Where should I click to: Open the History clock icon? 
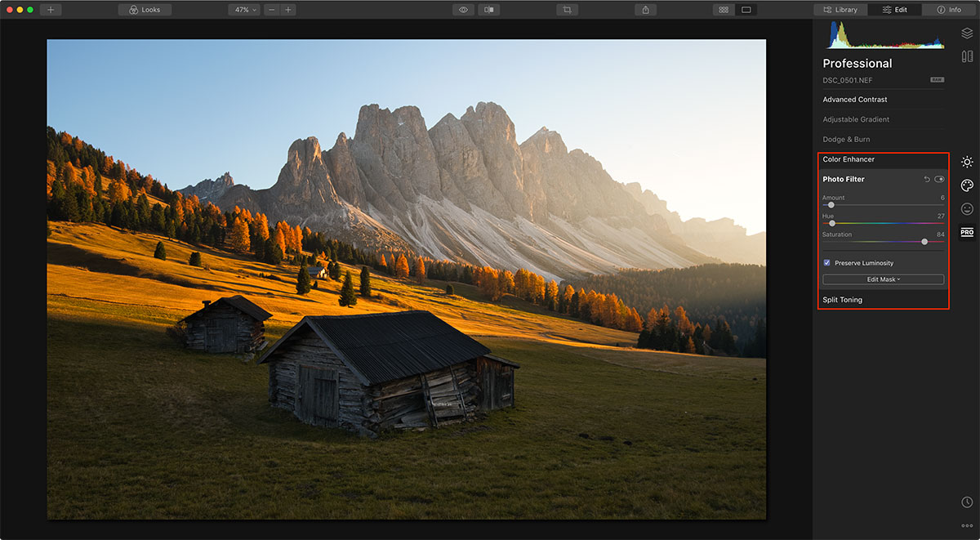pos(967,502)
